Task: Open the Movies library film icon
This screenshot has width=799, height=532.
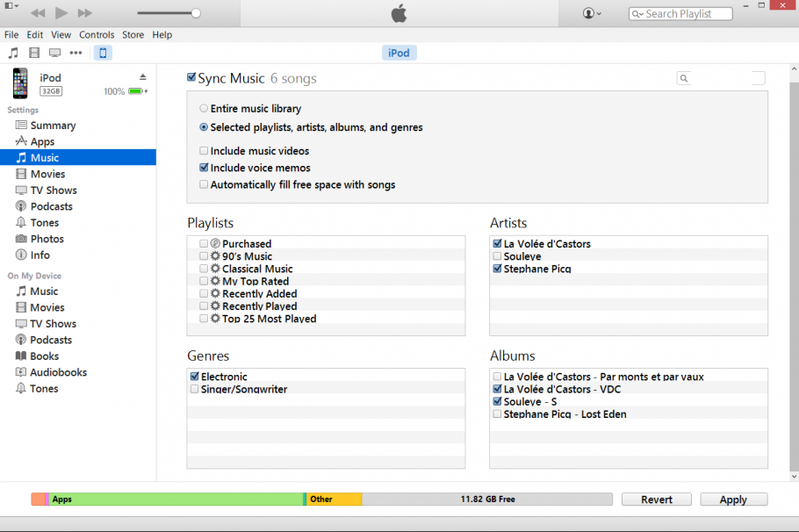Action: pyautogui.click(x=34, y=53)
